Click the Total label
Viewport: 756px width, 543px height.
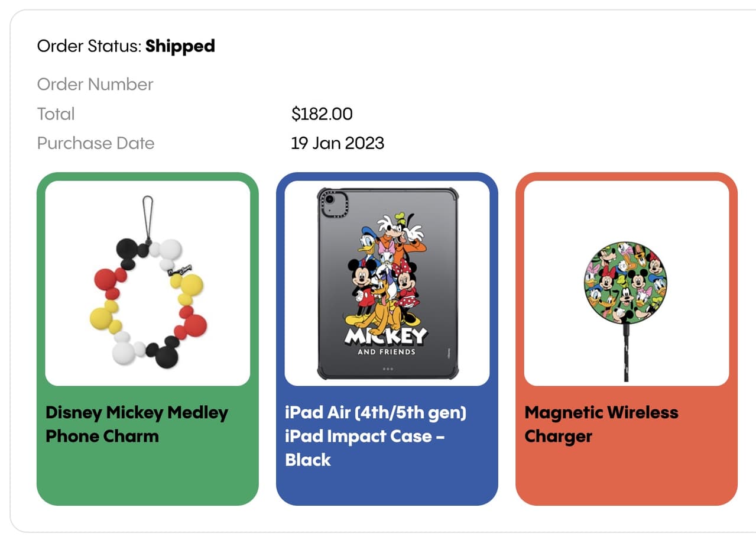56,114
